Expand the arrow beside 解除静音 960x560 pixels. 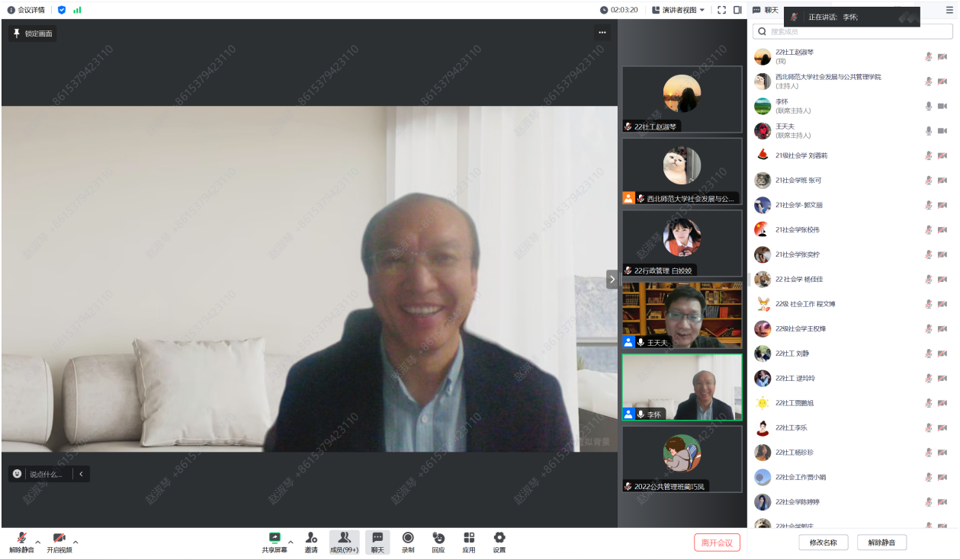click(x=38, y=542)
